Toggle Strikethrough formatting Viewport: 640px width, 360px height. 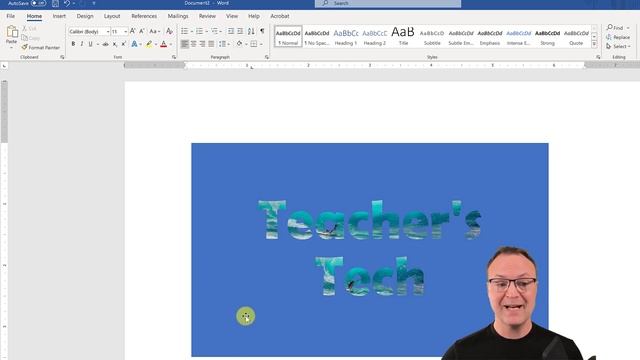pos(105,44)
